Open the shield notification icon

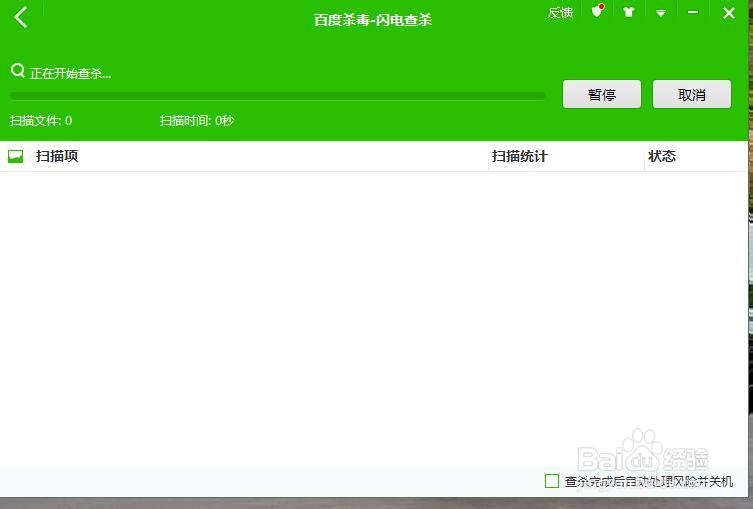pyautogui.click(x=597, y=11)
